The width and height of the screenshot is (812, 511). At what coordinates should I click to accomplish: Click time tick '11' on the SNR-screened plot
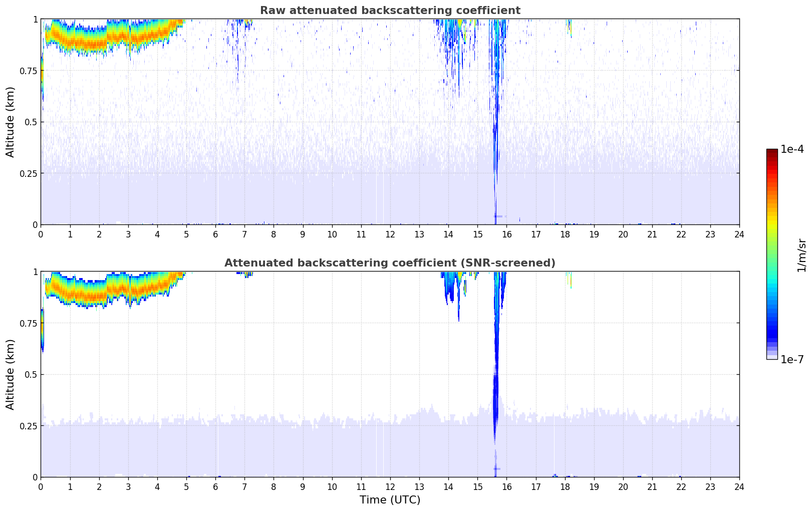361,486
